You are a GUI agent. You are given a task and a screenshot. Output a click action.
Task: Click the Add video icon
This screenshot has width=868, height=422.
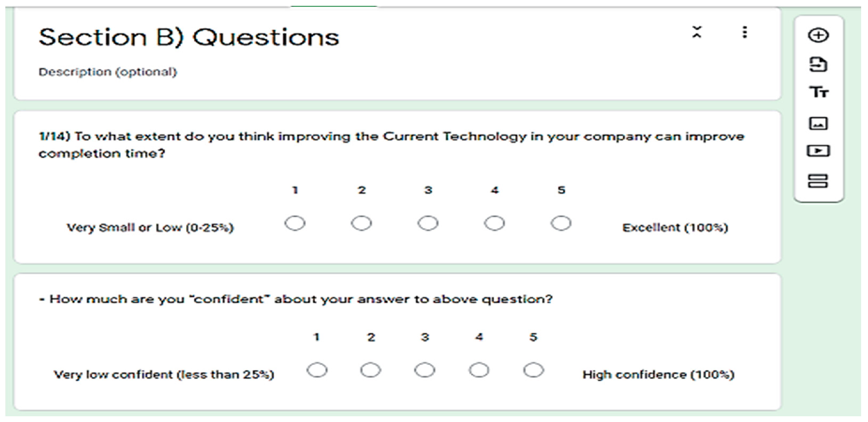tap(818, 151)
